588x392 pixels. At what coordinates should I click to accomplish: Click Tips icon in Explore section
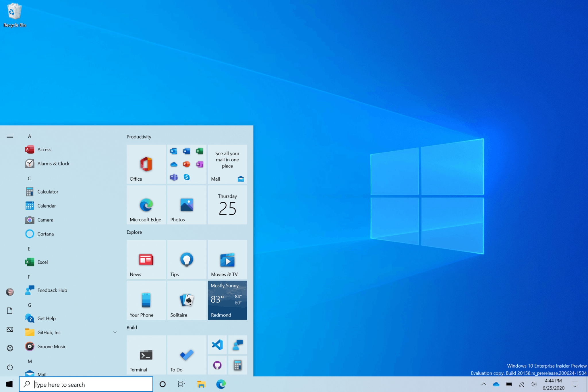185,258
